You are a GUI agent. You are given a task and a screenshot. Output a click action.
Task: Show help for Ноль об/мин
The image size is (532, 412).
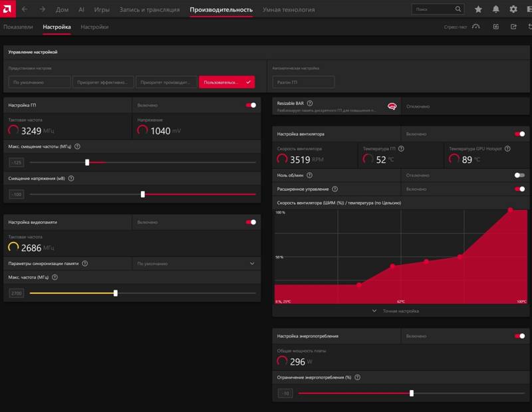[x=309, y=175]
